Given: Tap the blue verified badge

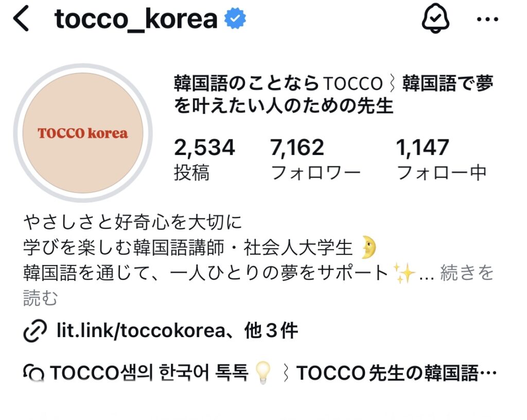Looking at the screenshot, I should pos(235,19).
